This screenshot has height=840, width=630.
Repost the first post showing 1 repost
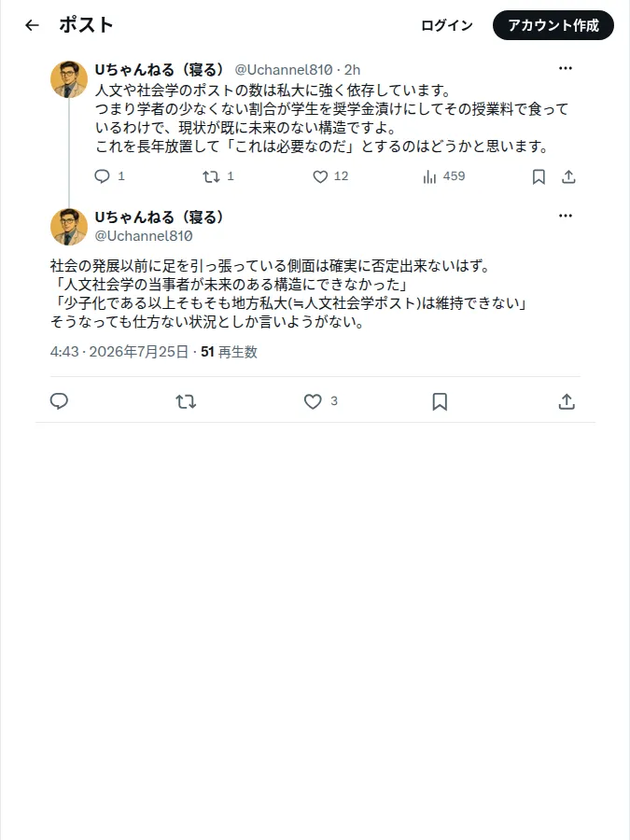pos(218,176)
